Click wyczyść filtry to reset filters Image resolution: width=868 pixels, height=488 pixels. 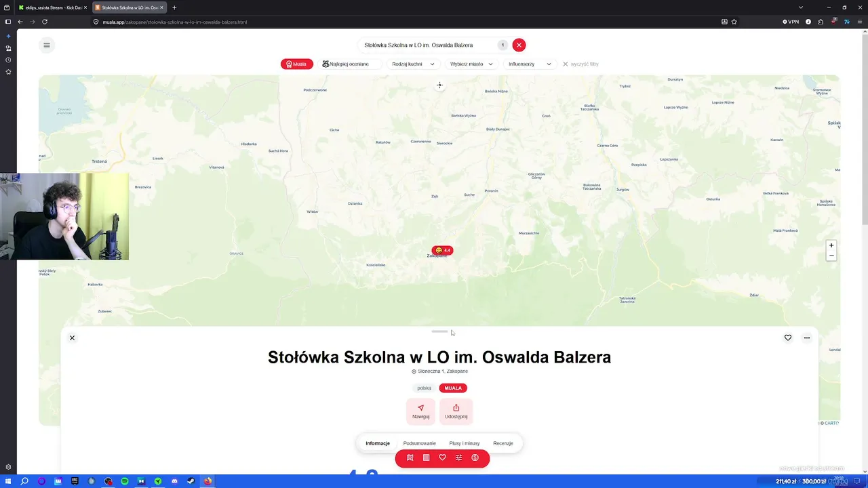point(580,64)
